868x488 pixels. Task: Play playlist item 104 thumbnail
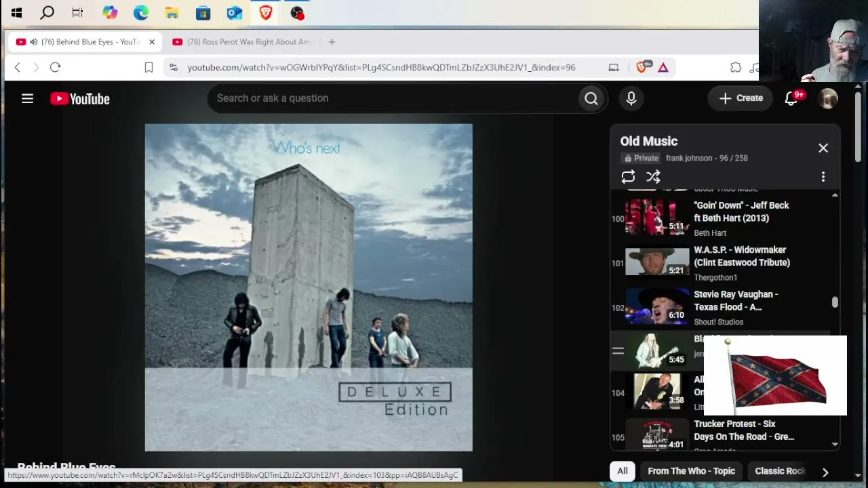[657, 392]
